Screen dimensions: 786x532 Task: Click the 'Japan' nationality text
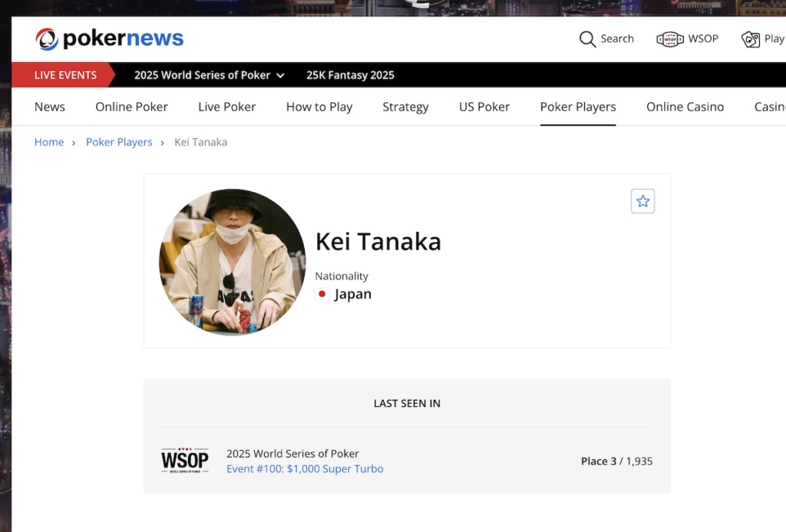(353, 294)
